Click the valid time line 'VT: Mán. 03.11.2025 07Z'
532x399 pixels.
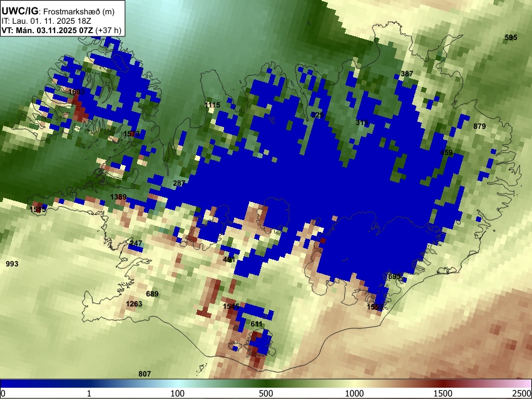47,30
